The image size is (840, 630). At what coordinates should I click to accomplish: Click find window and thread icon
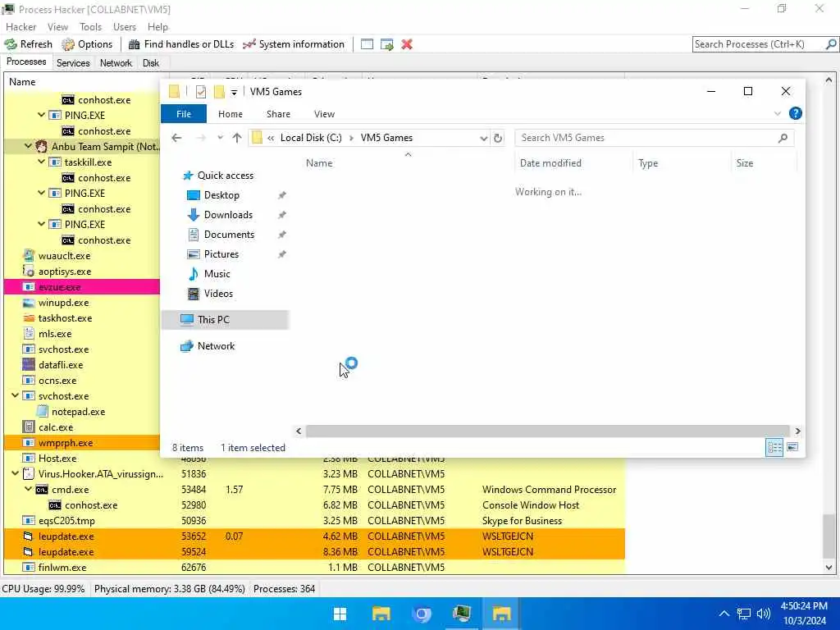[x=387, y=44]
